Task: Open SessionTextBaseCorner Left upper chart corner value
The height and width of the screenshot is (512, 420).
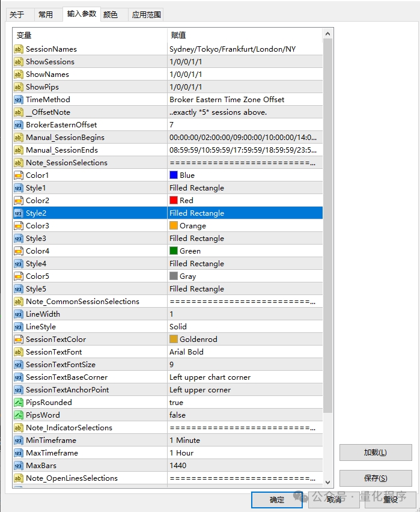Action: coord(245,377)
